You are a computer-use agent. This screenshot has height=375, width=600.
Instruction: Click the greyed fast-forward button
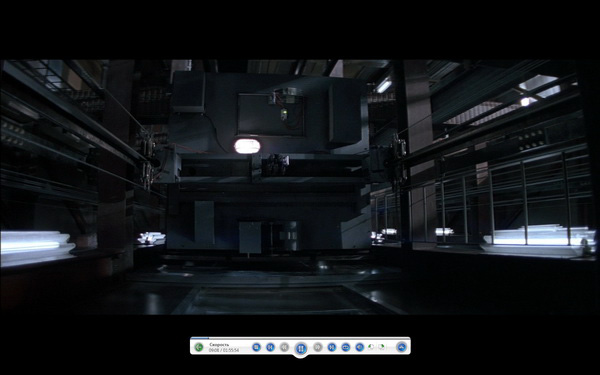pyautogui.click(x=318, y=347)
